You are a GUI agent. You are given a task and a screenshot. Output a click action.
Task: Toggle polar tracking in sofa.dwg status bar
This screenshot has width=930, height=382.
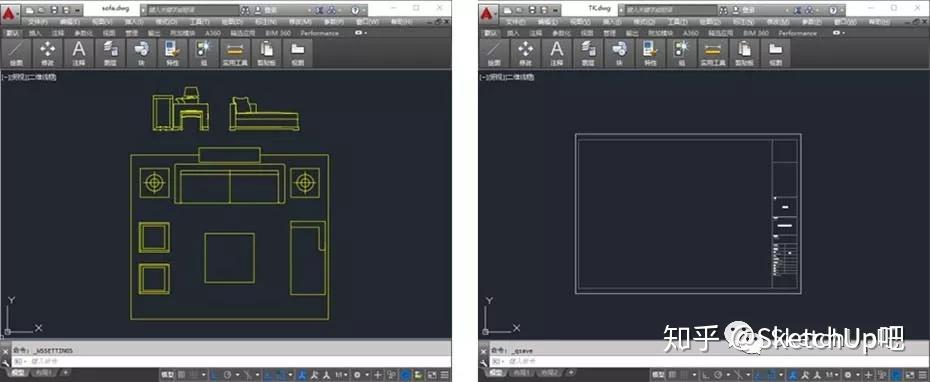point(228,375)
